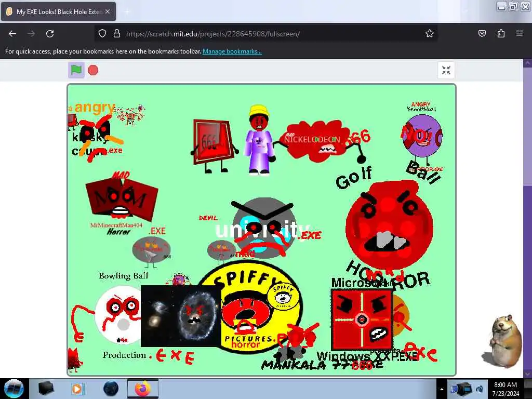This screenshot has width=532, height=399.
Task: Select the My EXE Looks browser tab
Action: [58, 11]
